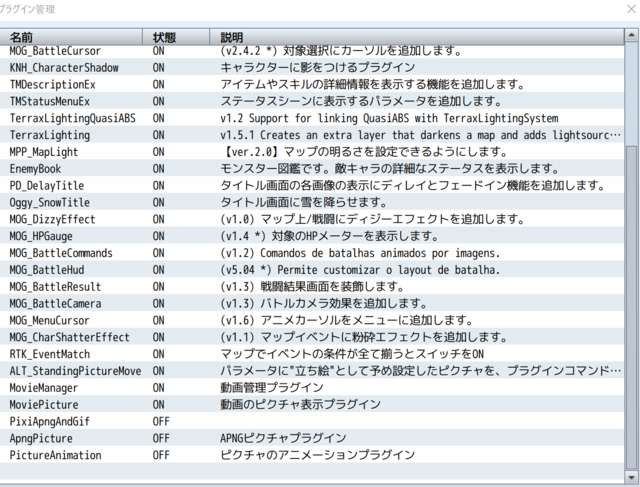Screen dimensions: 640x487
Task: Click OFF status of PixiApngAndGif
Action: pos(161,422)
